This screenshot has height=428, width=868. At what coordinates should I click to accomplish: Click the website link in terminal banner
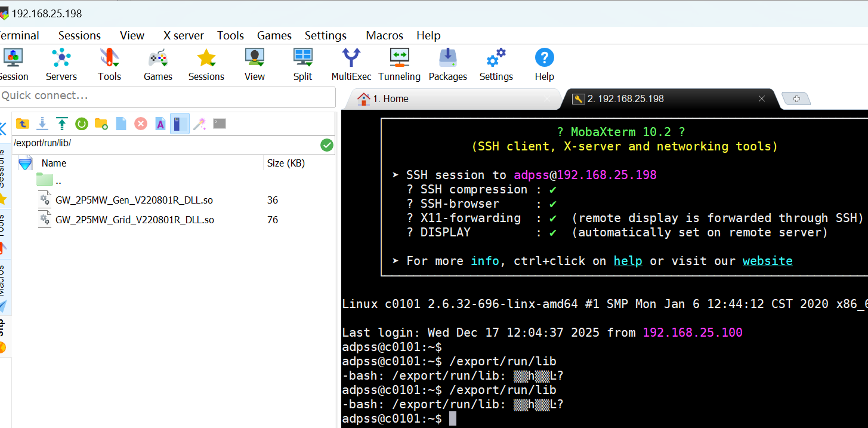click(x=767, y=261)
